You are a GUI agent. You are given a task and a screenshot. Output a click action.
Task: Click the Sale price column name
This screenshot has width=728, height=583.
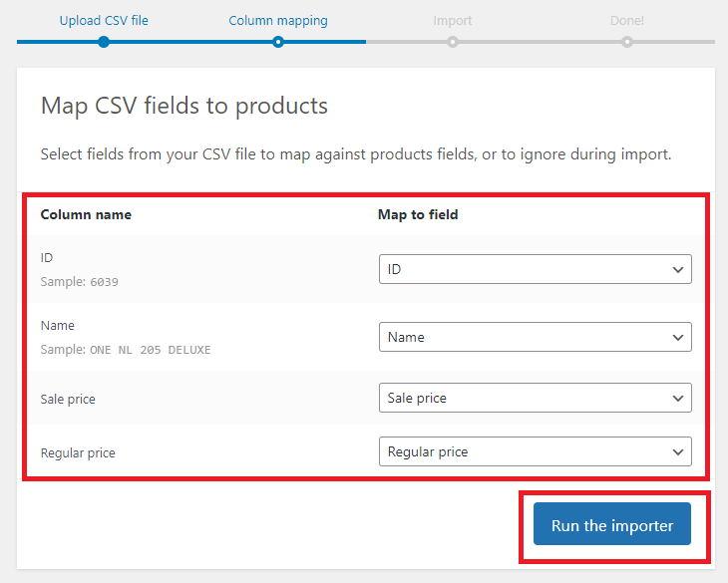point(68,399)
